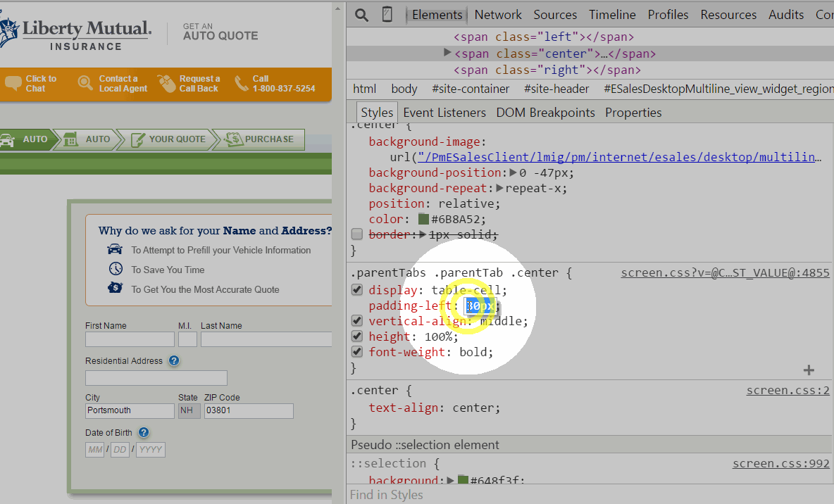This screenshot has width=834, height=504.
Task: Click the City field containing Portsmouth
Action: 130,411
